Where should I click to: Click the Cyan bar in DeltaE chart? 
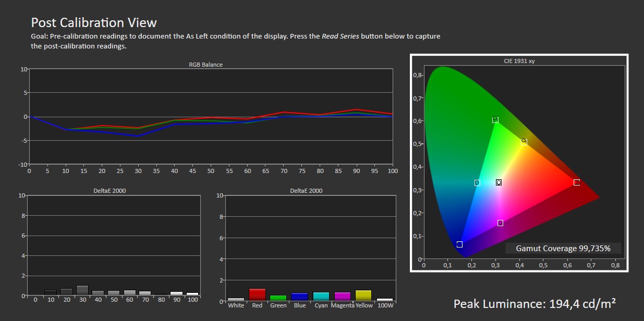point(321,297)
